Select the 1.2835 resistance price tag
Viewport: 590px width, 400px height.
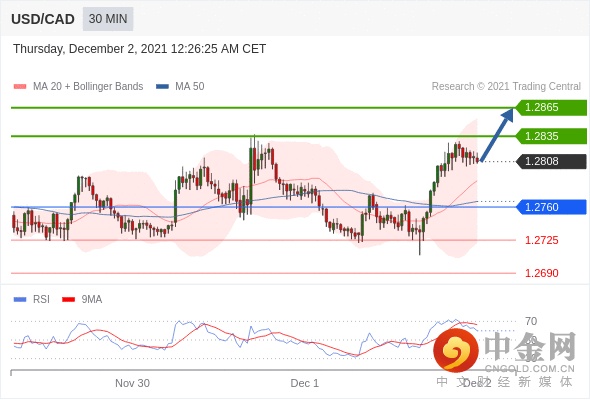pyautogui.click(x=551, y=136)
